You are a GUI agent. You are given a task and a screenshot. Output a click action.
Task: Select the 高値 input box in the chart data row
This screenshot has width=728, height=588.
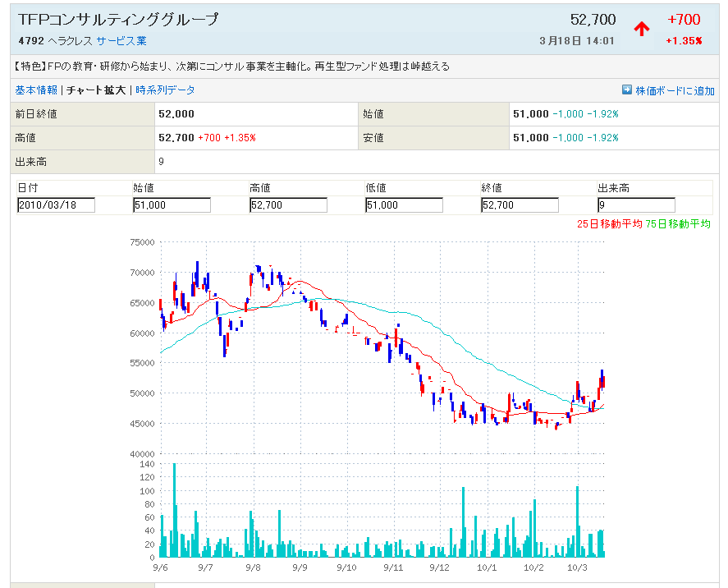288,205
